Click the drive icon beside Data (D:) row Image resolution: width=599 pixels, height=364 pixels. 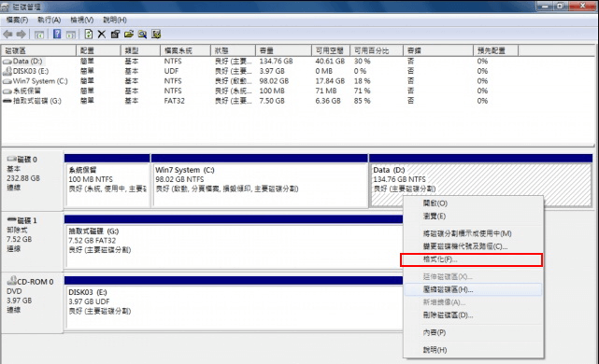[7, 62]
